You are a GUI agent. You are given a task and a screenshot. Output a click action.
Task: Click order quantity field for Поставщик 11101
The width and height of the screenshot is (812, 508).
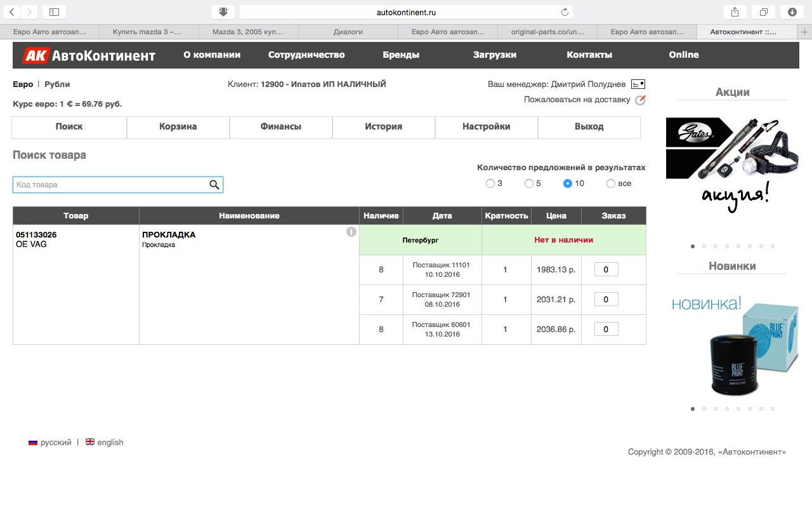pos(606,270)
